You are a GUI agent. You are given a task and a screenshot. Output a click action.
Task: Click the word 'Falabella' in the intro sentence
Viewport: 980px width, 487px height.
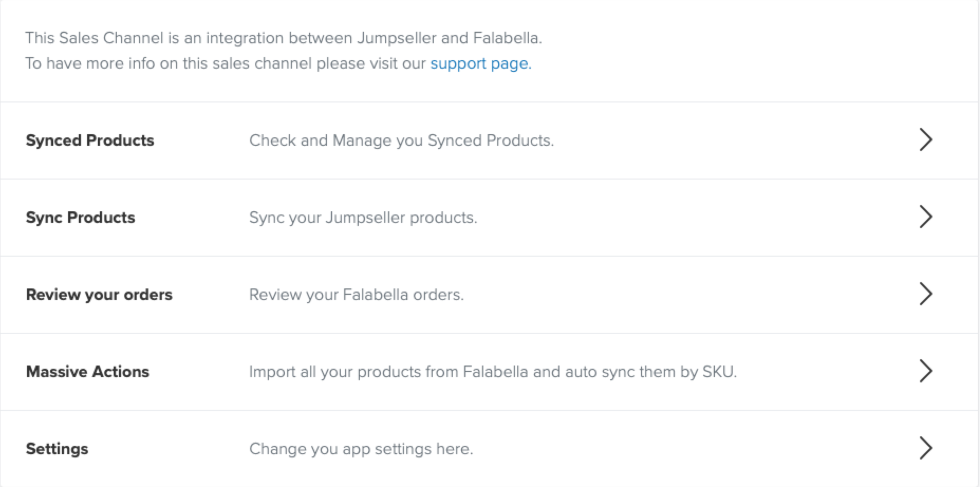[x=506, y=38]
